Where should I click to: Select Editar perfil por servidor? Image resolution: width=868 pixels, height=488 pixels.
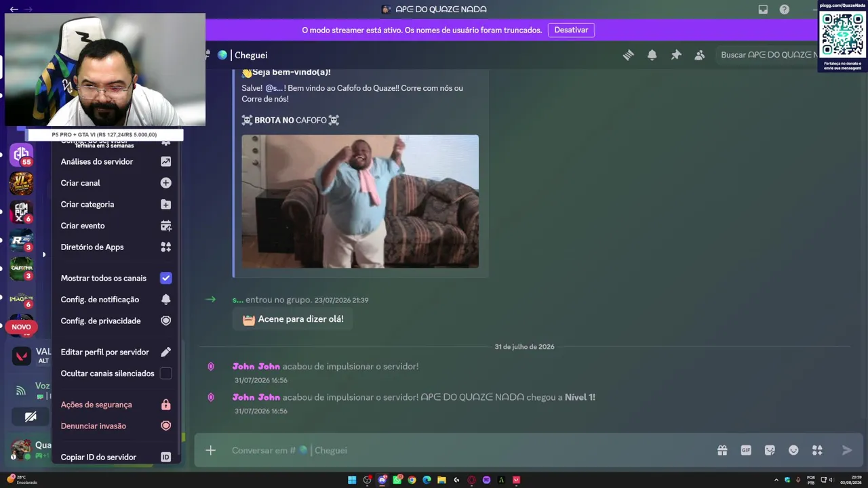coord(116,352)
